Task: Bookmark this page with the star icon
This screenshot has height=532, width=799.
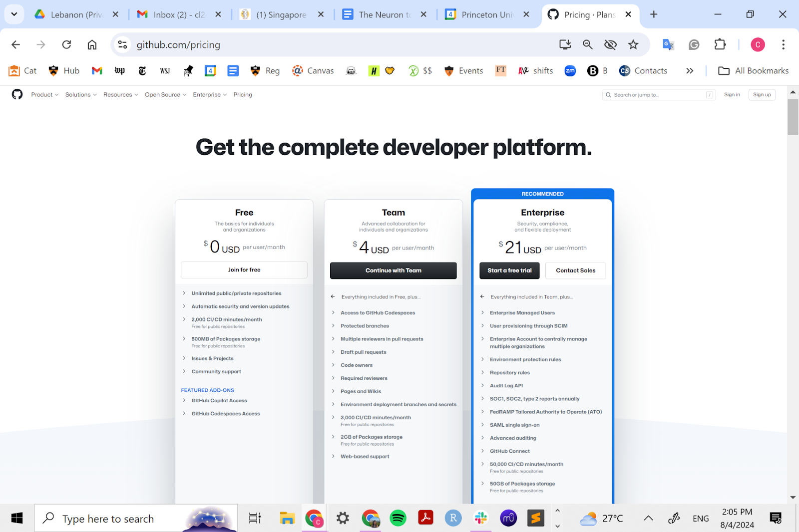Action: pyautogui.click(x=633, y=45)
